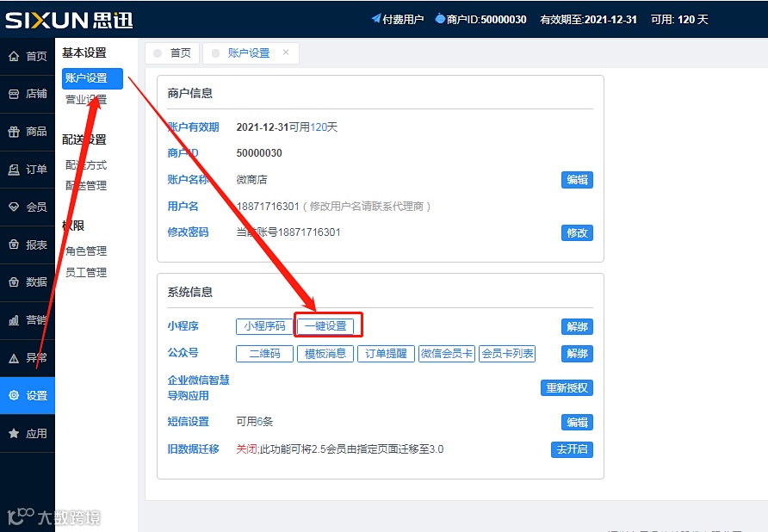
Task: Select the 设置 settings icon
Action: pos(28,395)
